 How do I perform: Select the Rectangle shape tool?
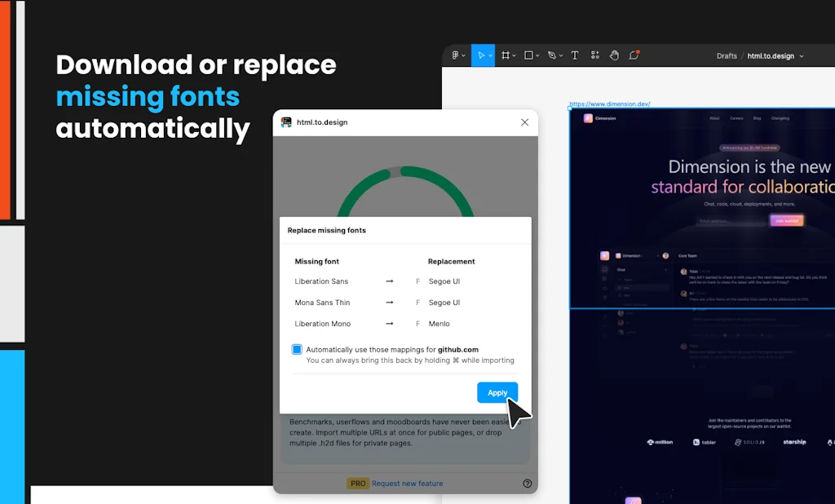(x=528, y=55)
